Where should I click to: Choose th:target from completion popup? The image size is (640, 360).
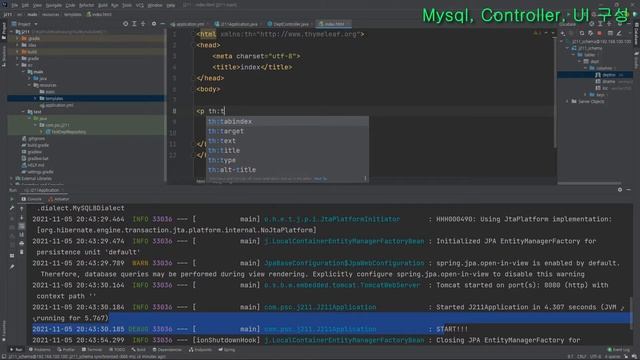287,131
